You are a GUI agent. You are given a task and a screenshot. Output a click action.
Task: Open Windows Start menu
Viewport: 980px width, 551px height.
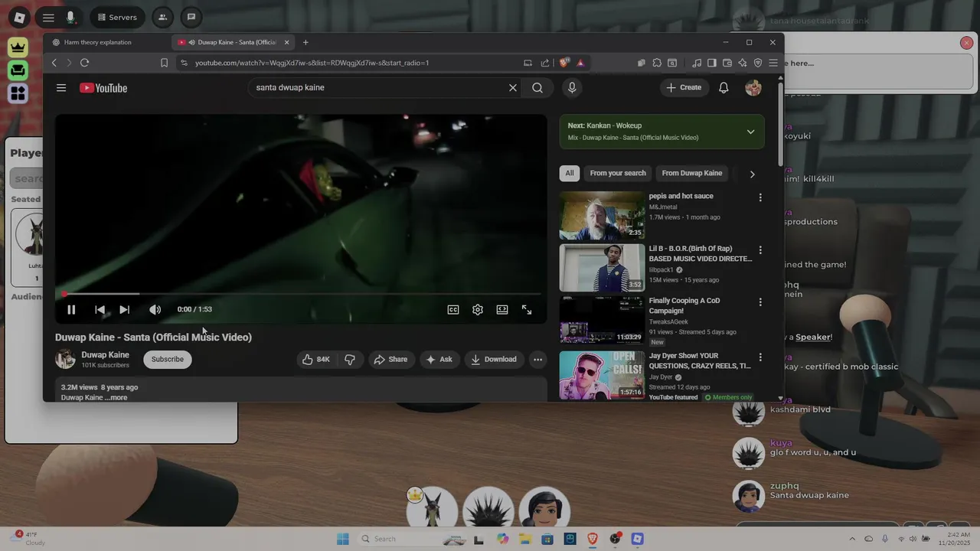click(342, 539)
